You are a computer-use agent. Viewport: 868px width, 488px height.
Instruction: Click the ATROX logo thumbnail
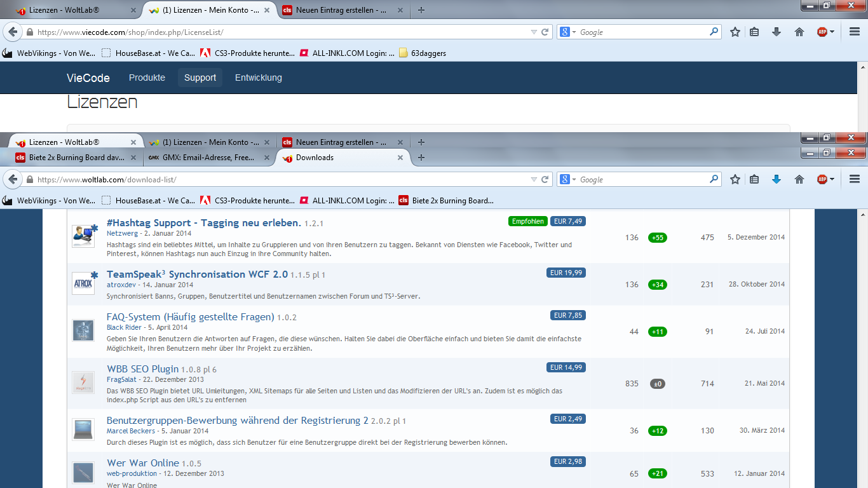coord(83,283)
